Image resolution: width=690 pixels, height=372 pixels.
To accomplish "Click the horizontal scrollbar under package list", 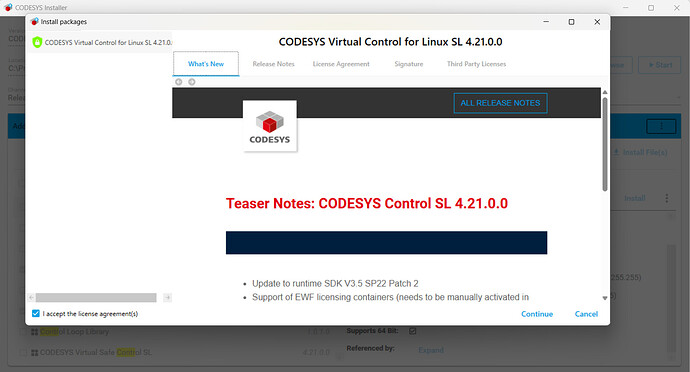I will click(x=96, y=298).
